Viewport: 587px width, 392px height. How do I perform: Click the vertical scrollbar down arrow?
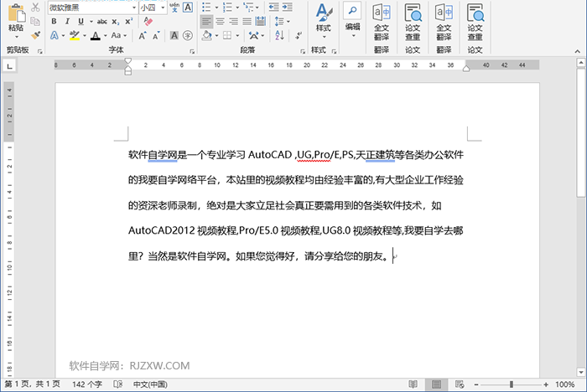[x=581, y=372]
